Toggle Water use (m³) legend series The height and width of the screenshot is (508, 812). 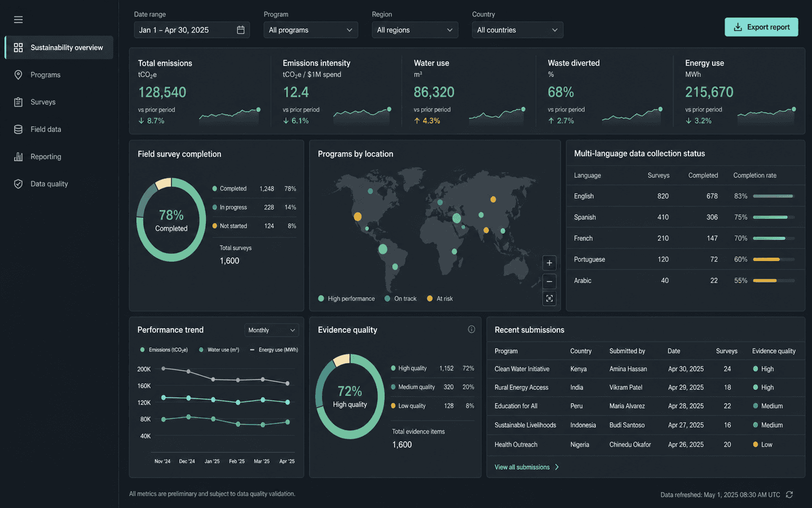pos(219,350)
